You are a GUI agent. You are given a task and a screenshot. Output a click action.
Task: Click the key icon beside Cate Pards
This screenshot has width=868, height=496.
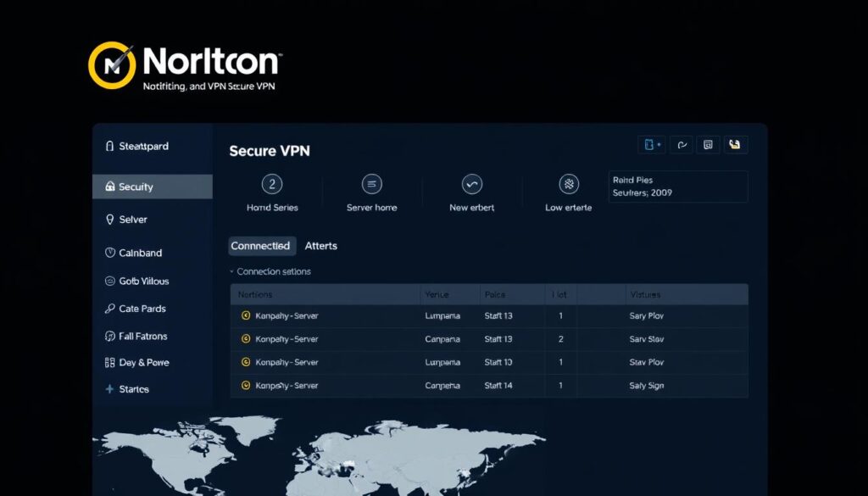109,309
